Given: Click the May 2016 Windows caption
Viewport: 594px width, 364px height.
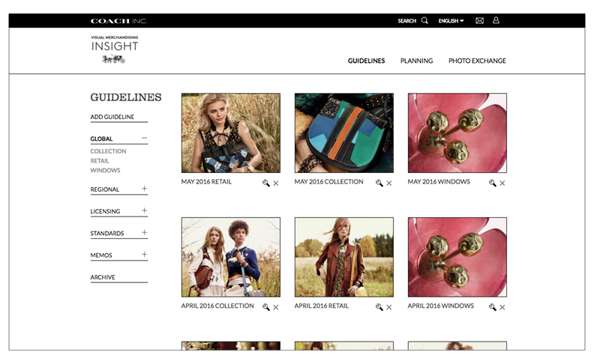Looking at the screenshot, I should [439, 182].
